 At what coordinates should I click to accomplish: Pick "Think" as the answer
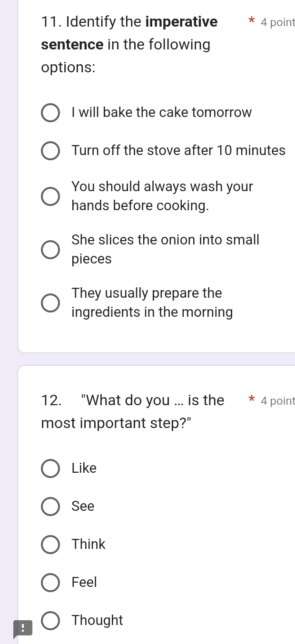coord(50,545)
